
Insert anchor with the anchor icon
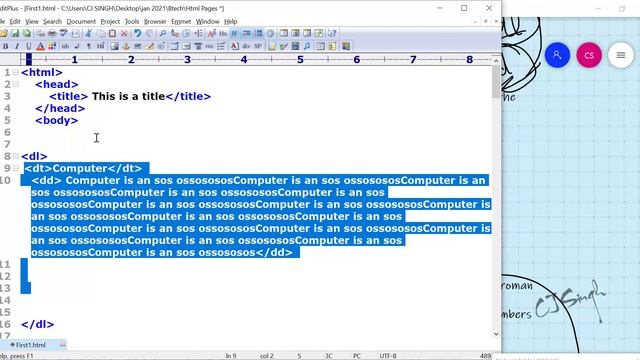(x=126, y=47)
